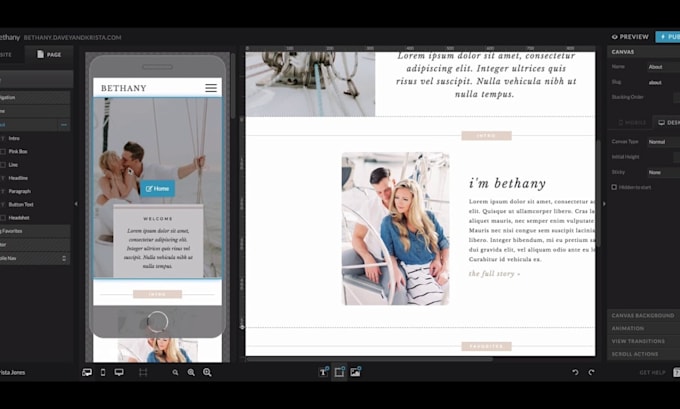The image size is (680, 409).
Task: Enable the Hidden to start checkbox
Action: pyautogui.click(x=614, y=187)
